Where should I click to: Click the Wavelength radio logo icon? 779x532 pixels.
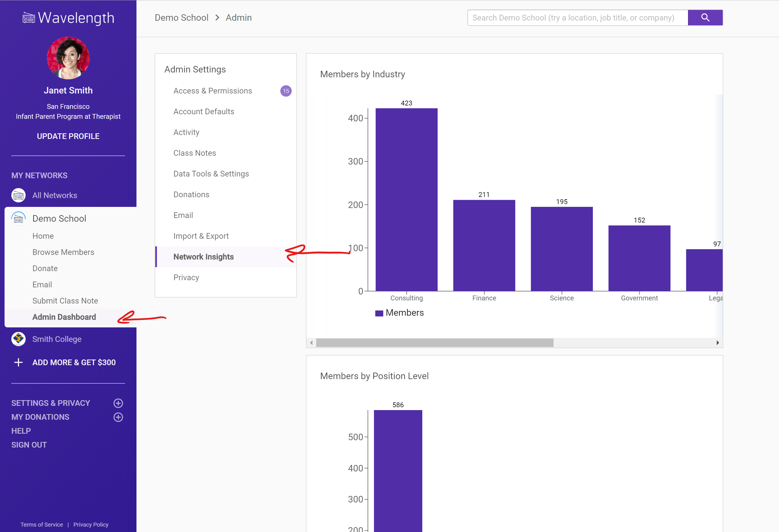pyautogui.click(x=28, y=18)
